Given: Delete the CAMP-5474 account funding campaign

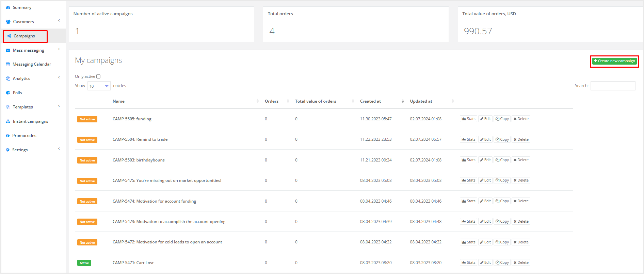Looking at the screenshot, I should [521, 201].
